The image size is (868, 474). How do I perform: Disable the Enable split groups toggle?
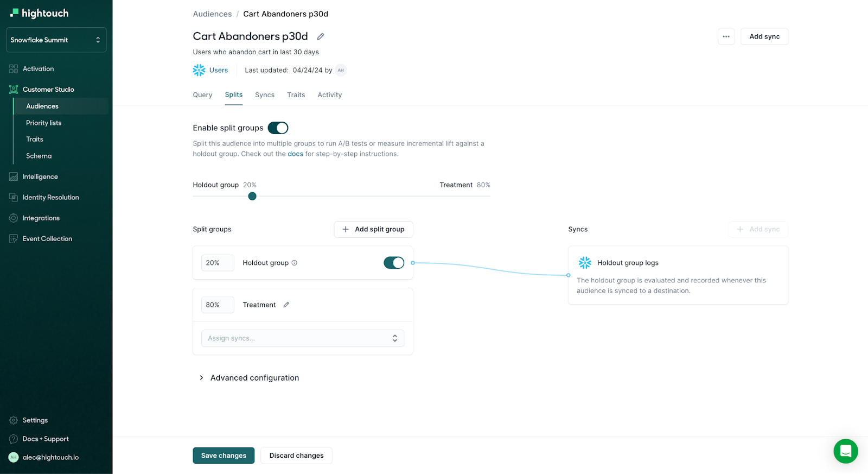pos(278,128)
